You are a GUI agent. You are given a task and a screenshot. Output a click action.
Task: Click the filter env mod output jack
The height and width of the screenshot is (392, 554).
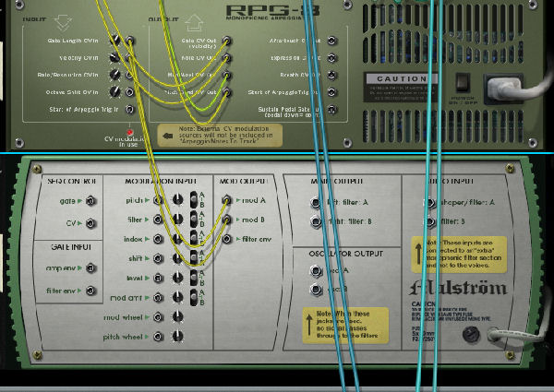click(226, 239)
